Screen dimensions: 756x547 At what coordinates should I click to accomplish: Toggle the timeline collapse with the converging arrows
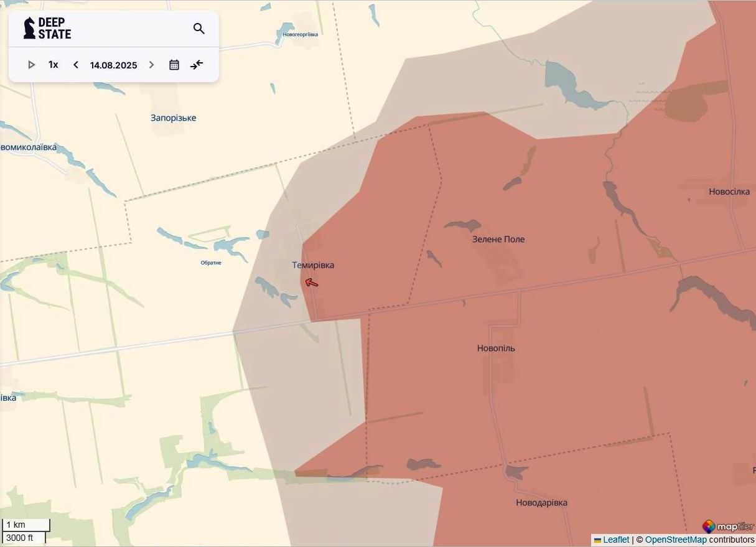(197, 64)
